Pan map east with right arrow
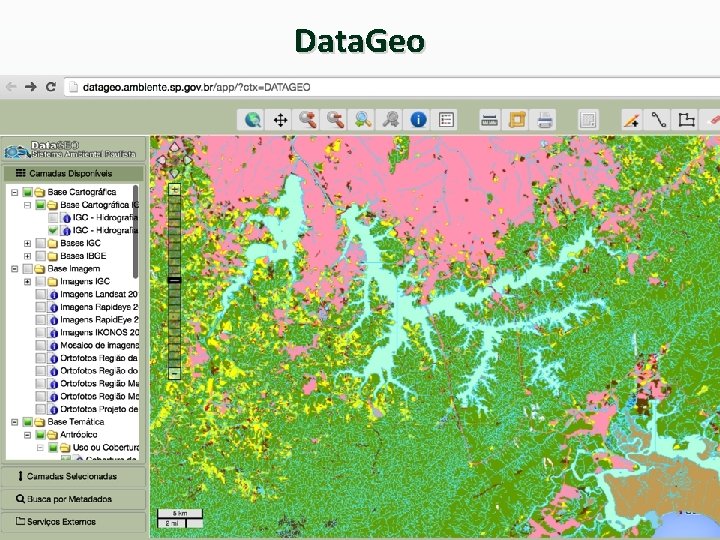The image size is (720, 540). (x=187, y=160)
